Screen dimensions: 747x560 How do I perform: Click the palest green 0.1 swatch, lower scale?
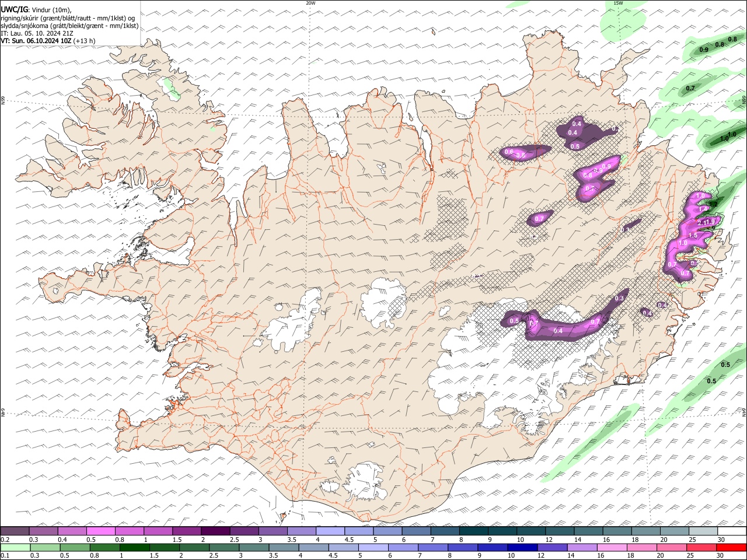15,547
